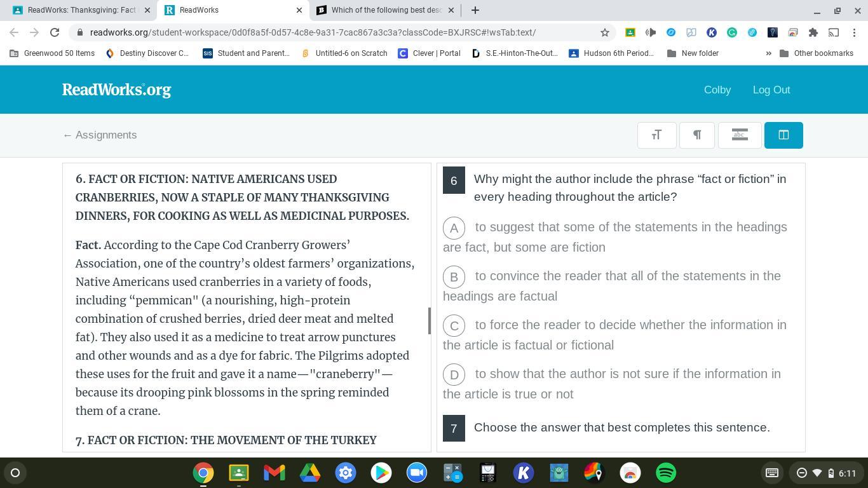
Task: Toggle the abc line highlighter tool
Action: 740,135
